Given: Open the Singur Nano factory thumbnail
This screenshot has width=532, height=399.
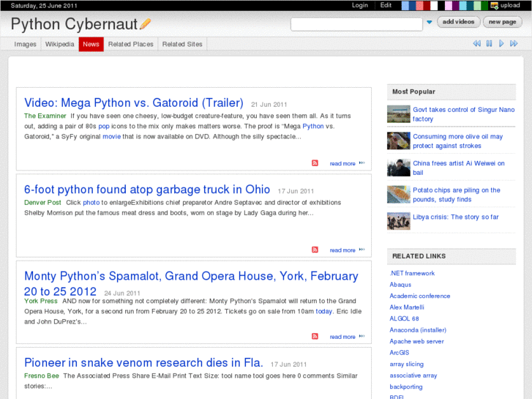Looking at the screenshot, I should pos(399,113).
